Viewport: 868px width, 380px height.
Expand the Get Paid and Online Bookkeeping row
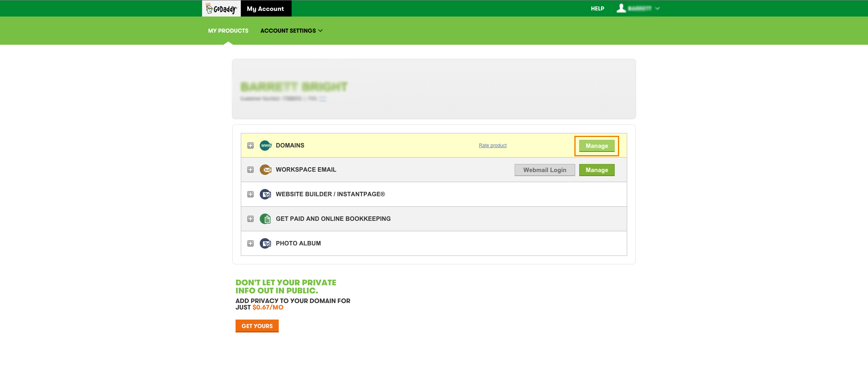tap(250, 219)
